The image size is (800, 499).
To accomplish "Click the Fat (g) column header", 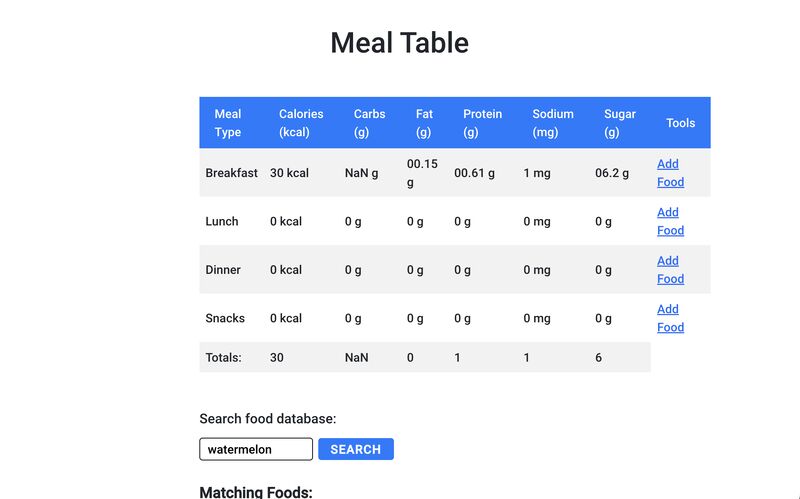I will (424, 123).
